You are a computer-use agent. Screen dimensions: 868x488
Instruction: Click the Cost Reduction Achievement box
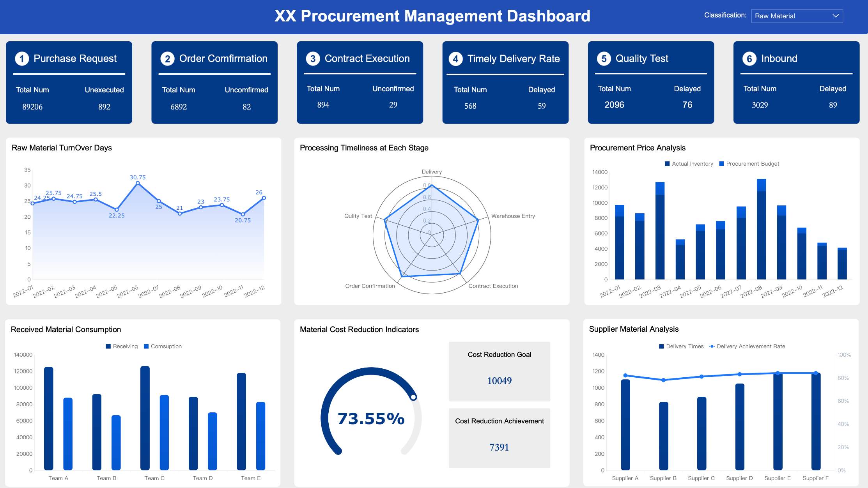coord(500,437)
